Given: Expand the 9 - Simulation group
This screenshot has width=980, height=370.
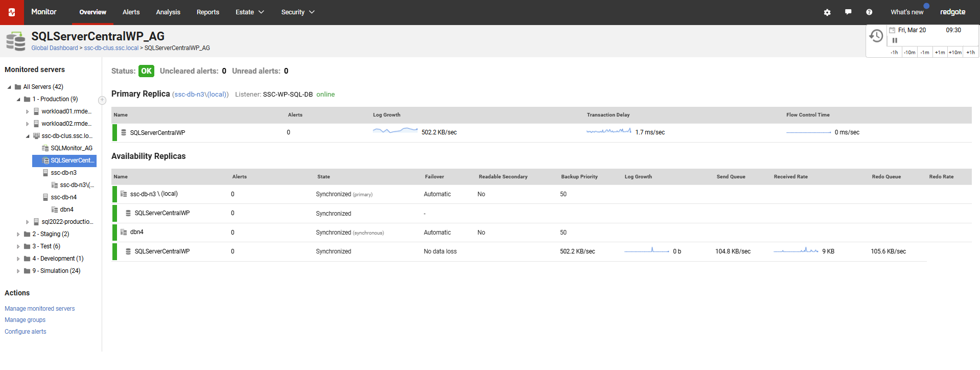Looking at the screenshot, I should [x=18, y=271].
